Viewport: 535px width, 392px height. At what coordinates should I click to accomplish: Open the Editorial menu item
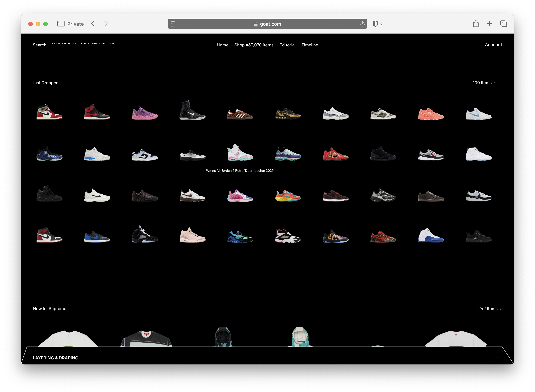(x=287, y=45)
